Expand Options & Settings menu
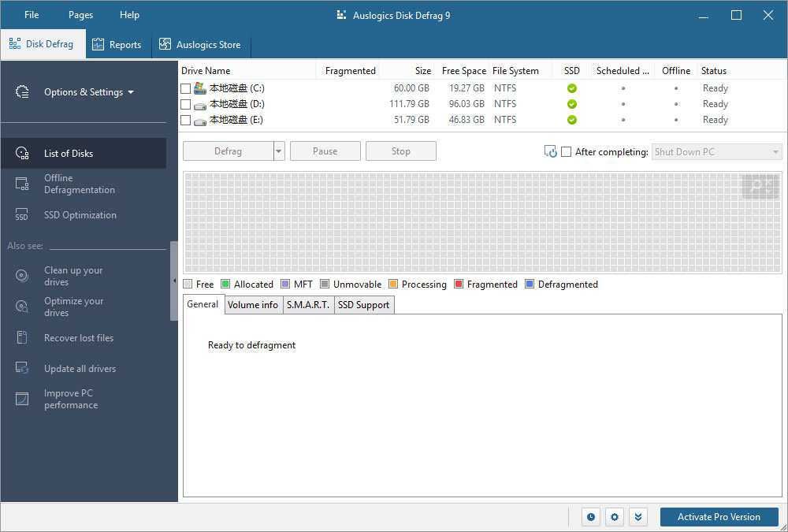 tap(88, 92)
